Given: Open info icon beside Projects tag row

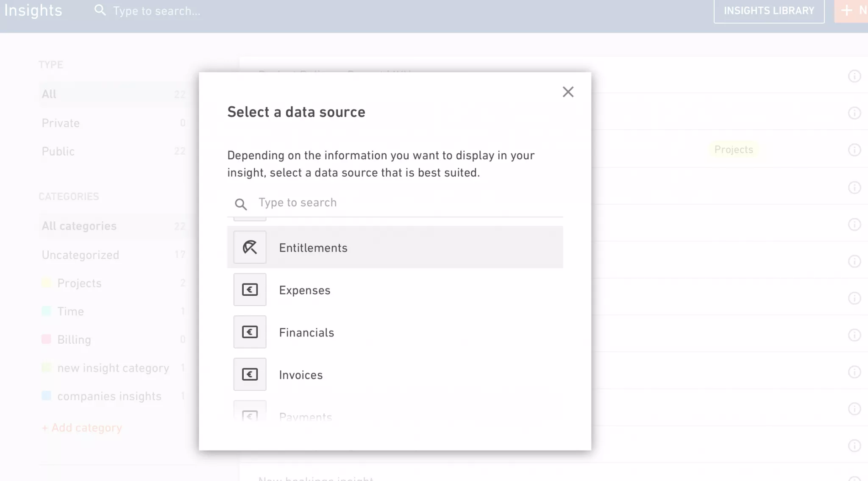Looking at the screenshot, I should click(x=854, y=150).
